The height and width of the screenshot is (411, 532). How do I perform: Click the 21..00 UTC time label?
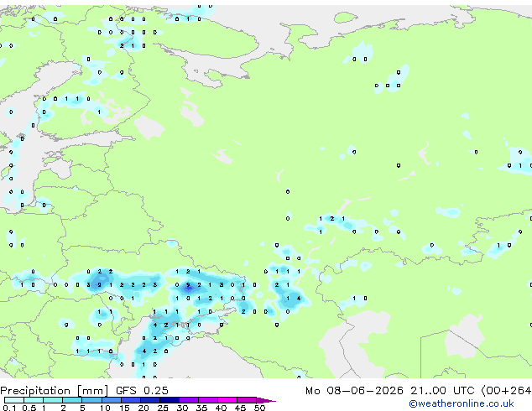(x=442, y=391)
